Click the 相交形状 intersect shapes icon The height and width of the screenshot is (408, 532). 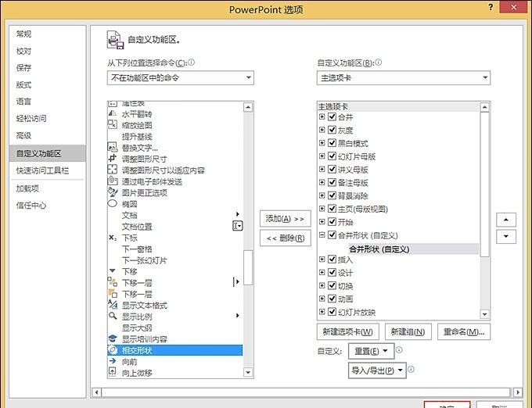tap(113, 349)
